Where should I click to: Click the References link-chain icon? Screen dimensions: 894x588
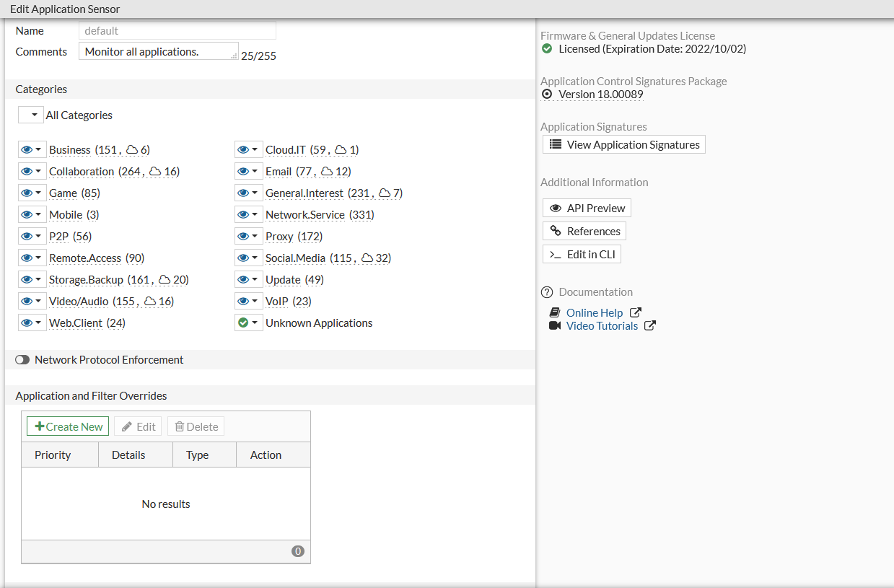pyautogui.click(x=556, y=232)
